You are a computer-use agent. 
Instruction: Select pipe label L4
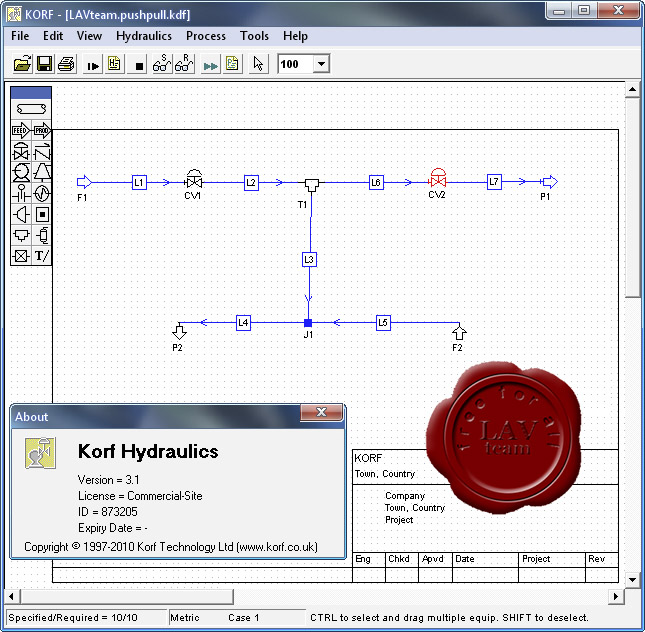(244, 323)
